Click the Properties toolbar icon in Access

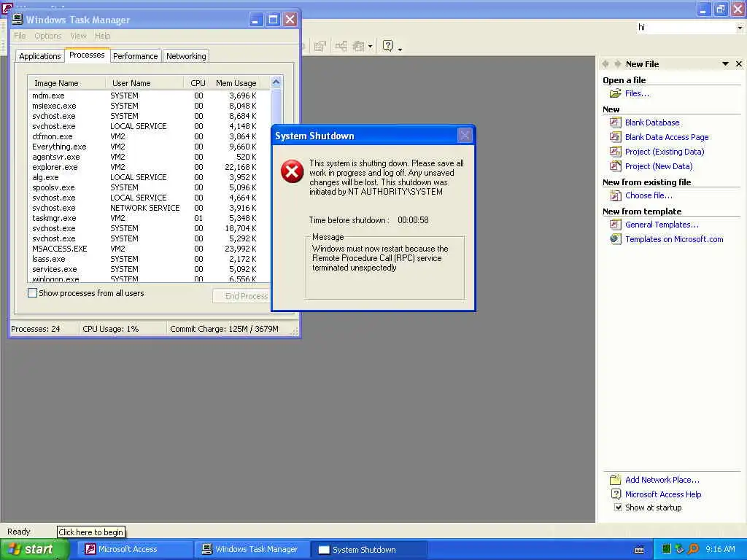(x=320, y=46)
